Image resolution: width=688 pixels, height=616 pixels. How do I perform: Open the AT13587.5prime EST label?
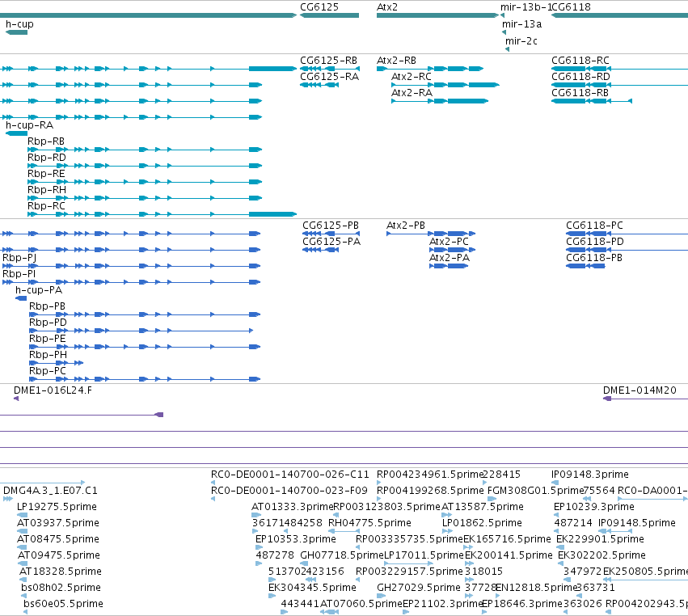pyautogui.click(x=482, y=507)
